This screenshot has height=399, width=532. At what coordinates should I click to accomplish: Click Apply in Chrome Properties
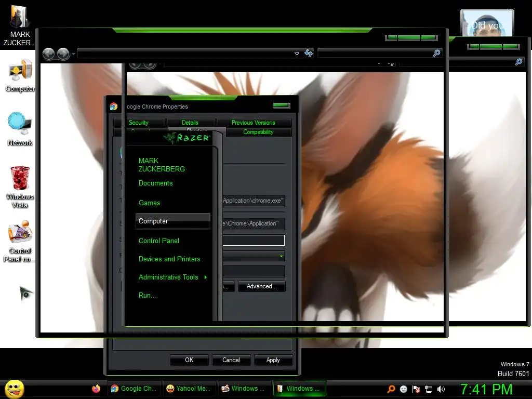pos(273,360)
